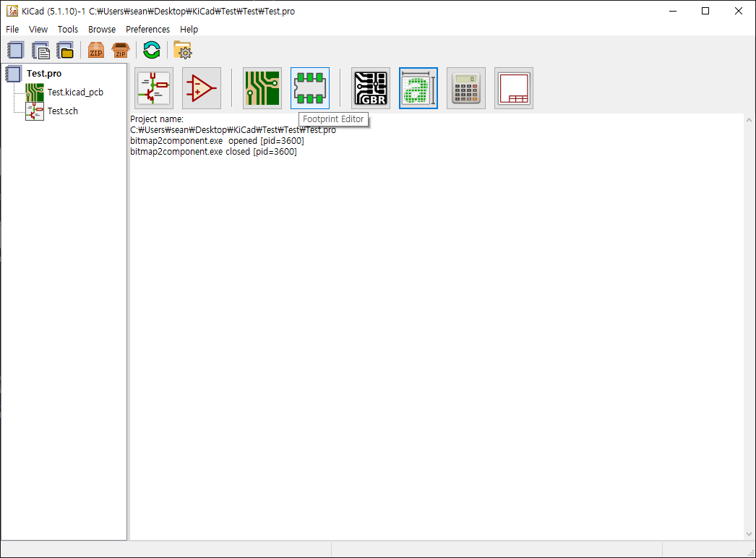Open the Help menu

point(189,30)
